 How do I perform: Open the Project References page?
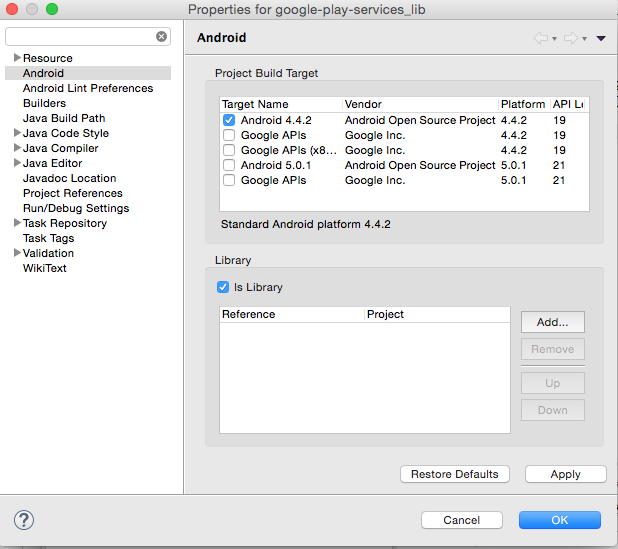coord(73,193)
